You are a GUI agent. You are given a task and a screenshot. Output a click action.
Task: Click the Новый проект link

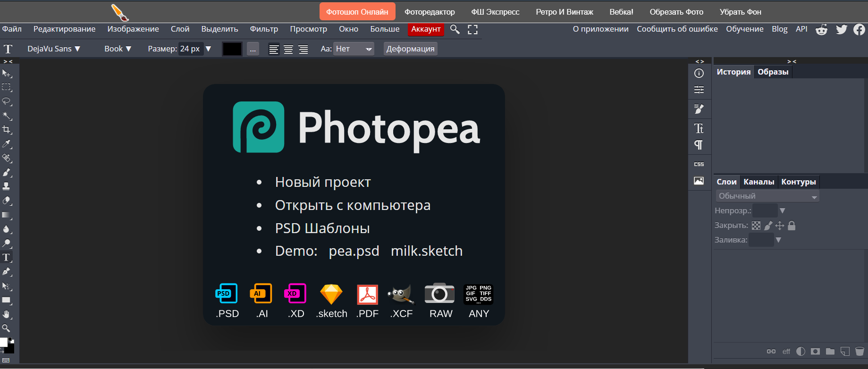323,182
